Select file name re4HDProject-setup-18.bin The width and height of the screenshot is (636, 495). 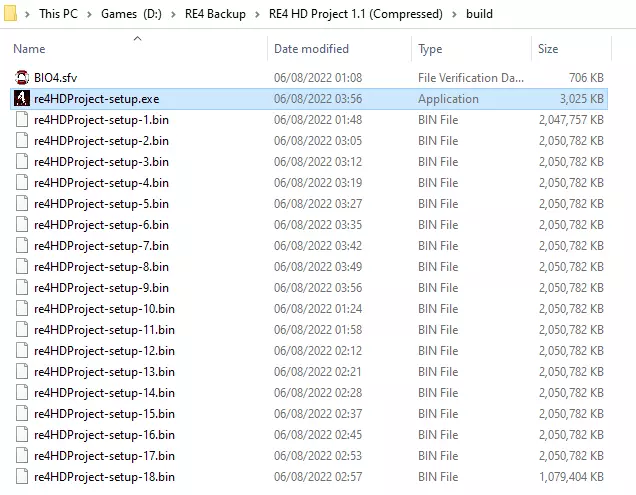pyautogui.click(x=104, y=477)
